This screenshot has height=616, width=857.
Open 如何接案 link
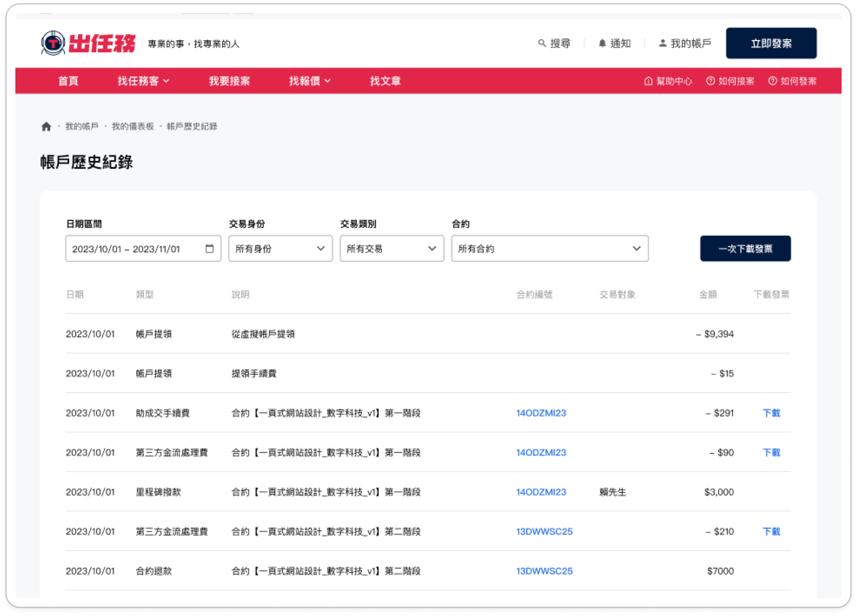(736, 81)
